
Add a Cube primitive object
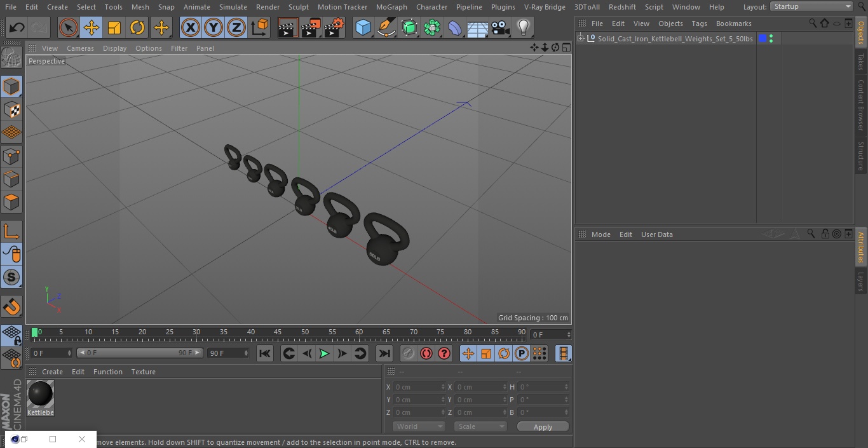[363, 27]
